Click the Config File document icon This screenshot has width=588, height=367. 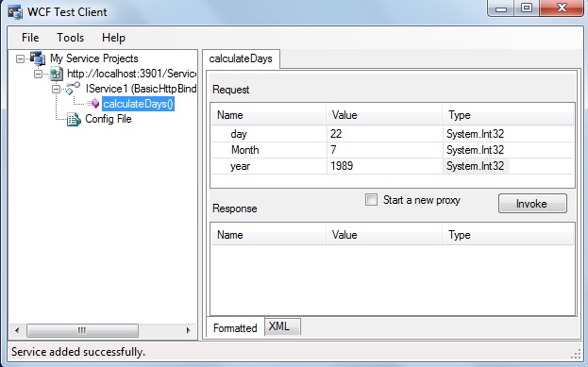[x=74, y=119]
